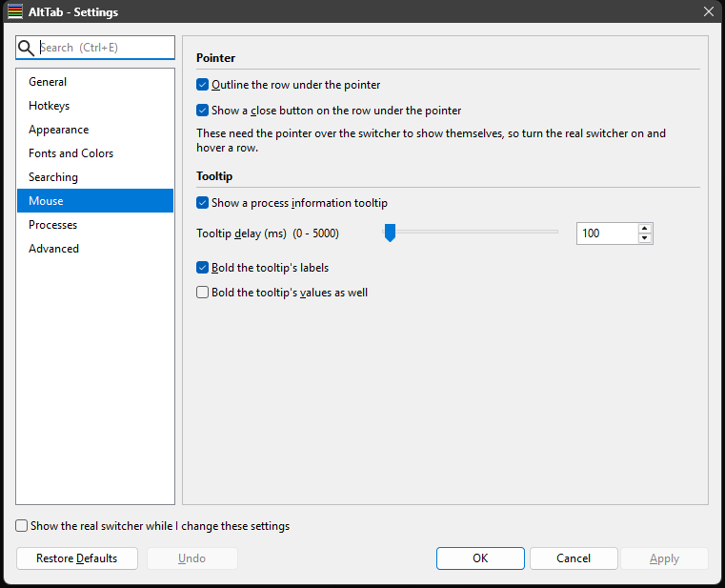Decrease tooltip delay with the down arrow
The height and width of the screenshot is (588, 725).
(x=645, y=238)
